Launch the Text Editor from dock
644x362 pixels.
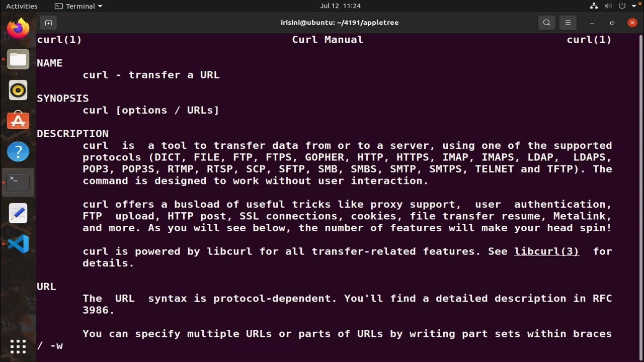tap(18, 213)
